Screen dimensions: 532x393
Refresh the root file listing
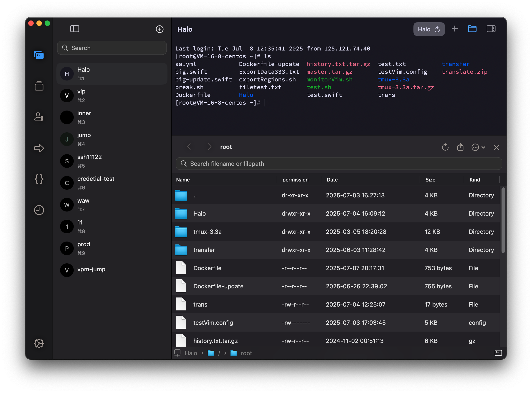pos(445,147)
